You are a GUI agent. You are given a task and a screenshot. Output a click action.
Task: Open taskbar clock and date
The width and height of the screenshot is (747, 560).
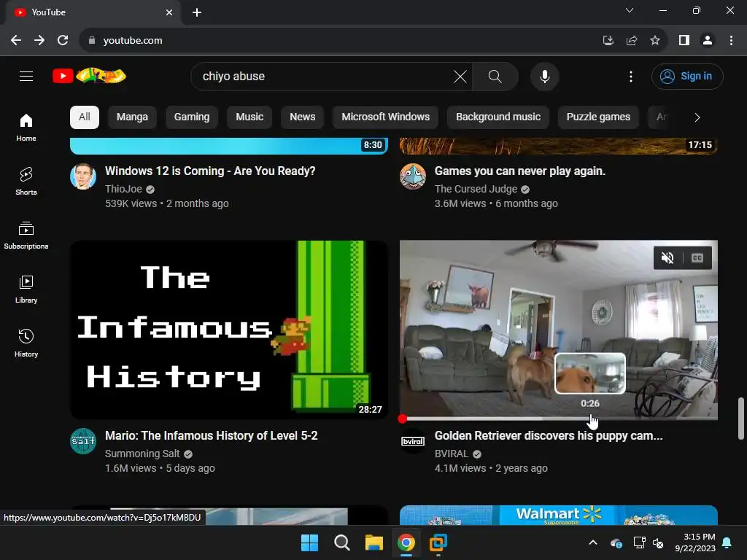click(695, 542)
